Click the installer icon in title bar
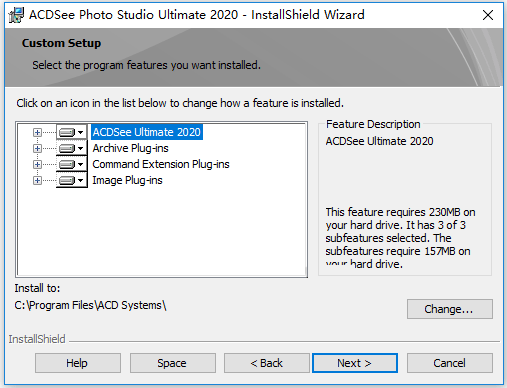 tap(16, 15)
